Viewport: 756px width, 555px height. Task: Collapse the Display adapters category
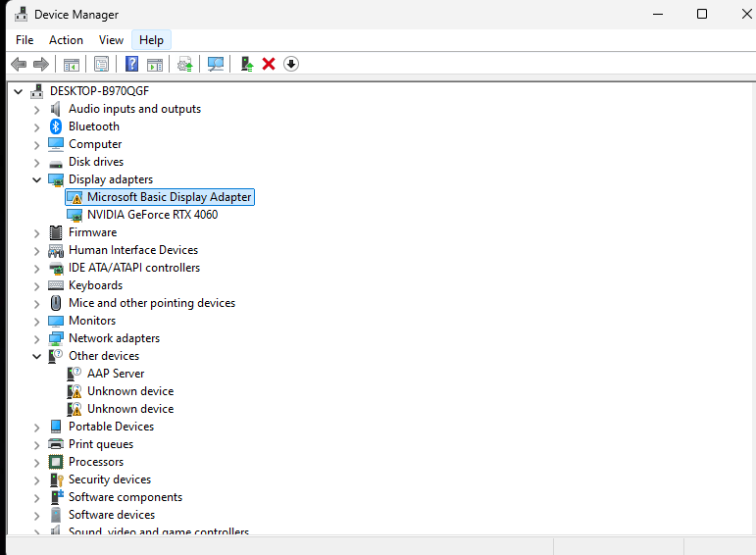pos(36,179)
